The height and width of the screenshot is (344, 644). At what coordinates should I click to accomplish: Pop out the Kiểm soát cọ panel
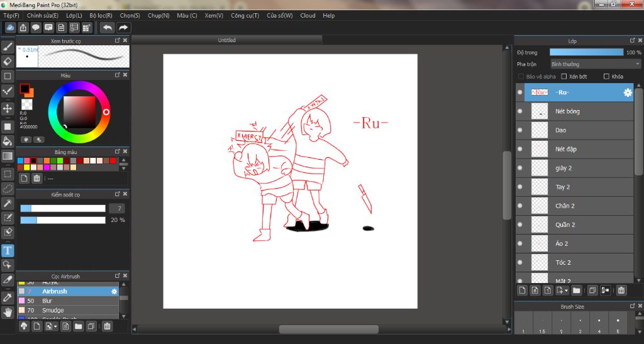(x=118, y=194)
